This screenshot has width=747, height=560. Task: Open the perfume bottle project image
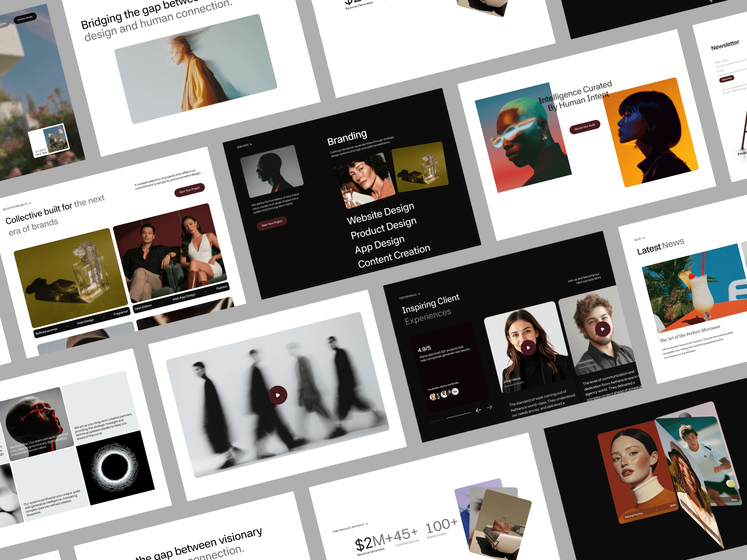(71, 277)
